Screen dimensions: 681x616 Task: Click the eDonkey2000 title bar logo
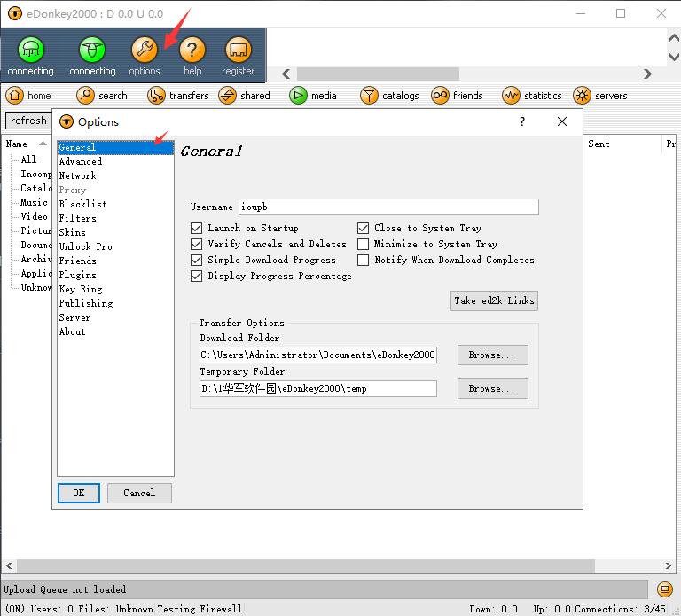(15, 13)
